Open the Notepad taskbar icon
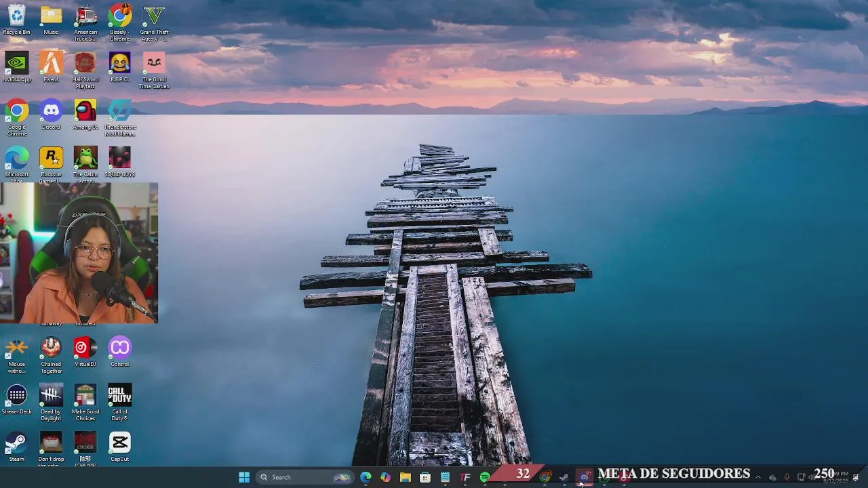868x488 pixels. [x=445, y=477]
